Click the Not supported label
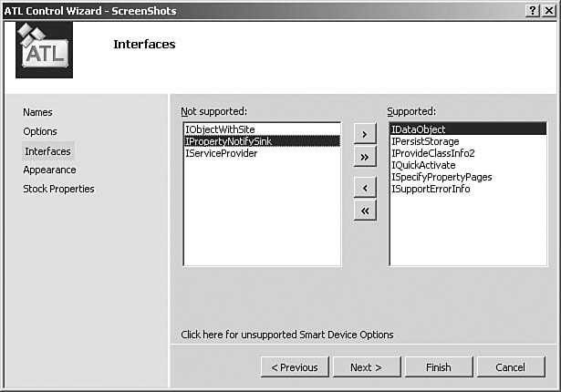561x392 pixels. click(214, 111)
